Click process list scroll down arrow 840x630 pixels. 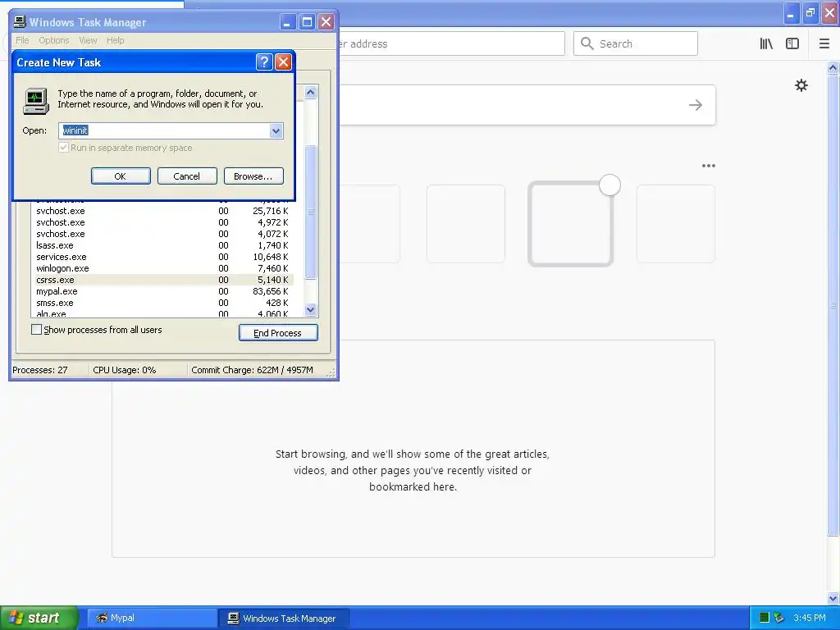point(311,309)
